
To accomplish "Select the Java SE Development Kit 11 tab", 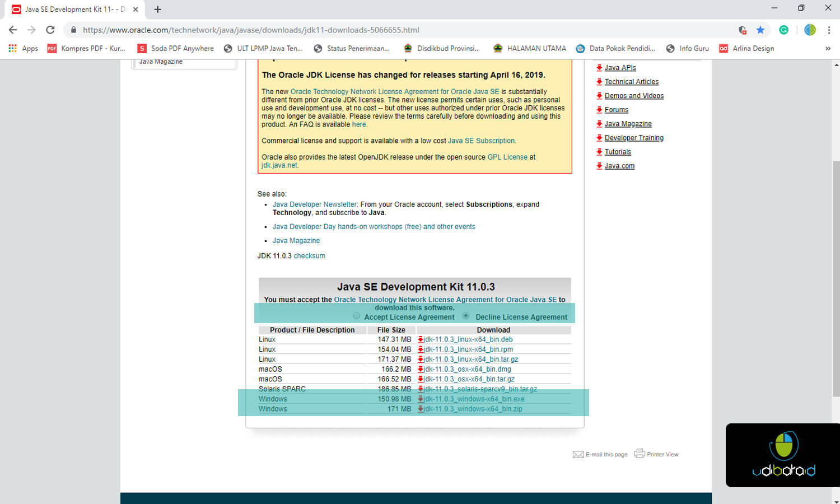I will tap(76, 9).
